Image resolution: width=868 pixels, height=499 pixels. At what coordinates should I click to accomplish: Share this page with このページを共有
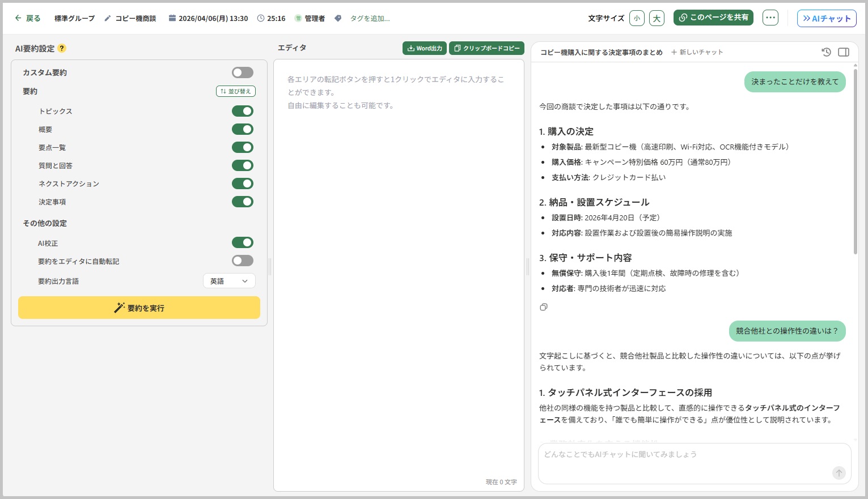click(713, 18)
